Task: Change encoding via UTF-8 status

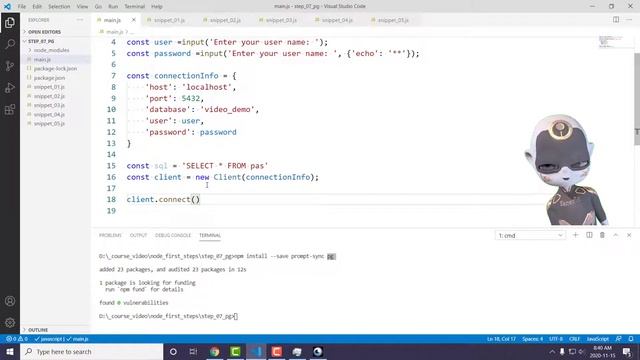Action: [556, 339]
